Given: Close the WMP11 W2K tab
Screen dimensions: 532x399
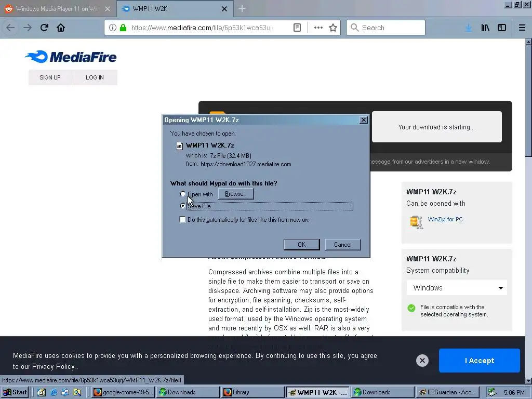Looking at the screenshot, I should [x=224, y=9].
